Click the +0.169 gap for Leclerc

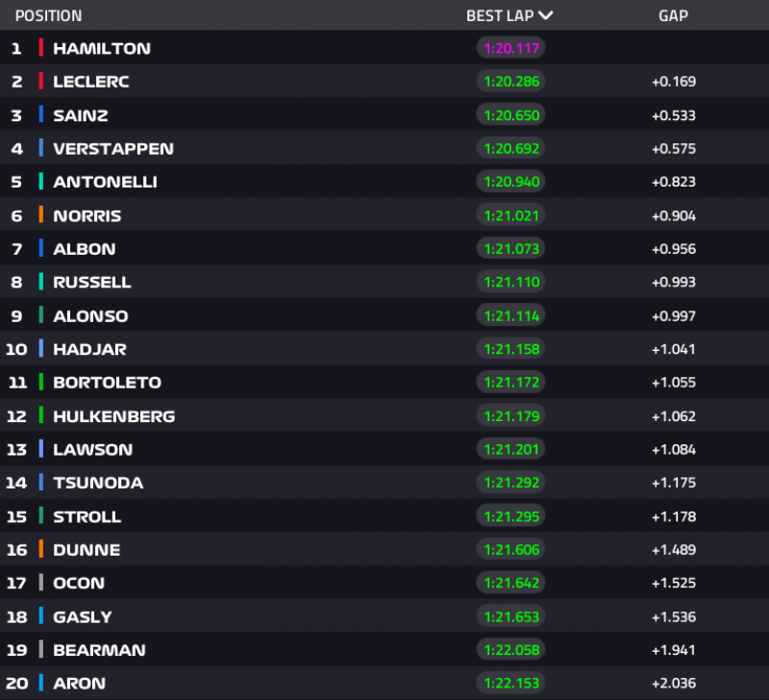(673, 82)
